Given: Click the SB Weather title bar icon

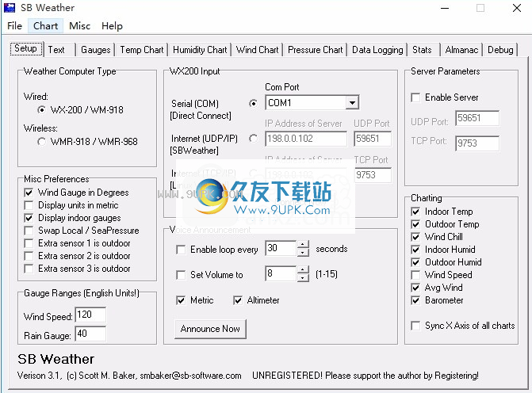Looking at the screenshot, I should tap(10, 8).
